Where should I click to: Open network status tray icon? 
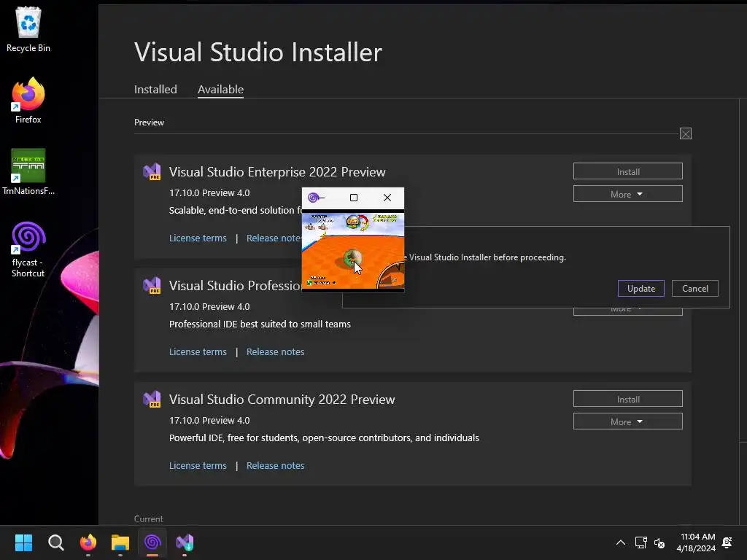[640, 542]
